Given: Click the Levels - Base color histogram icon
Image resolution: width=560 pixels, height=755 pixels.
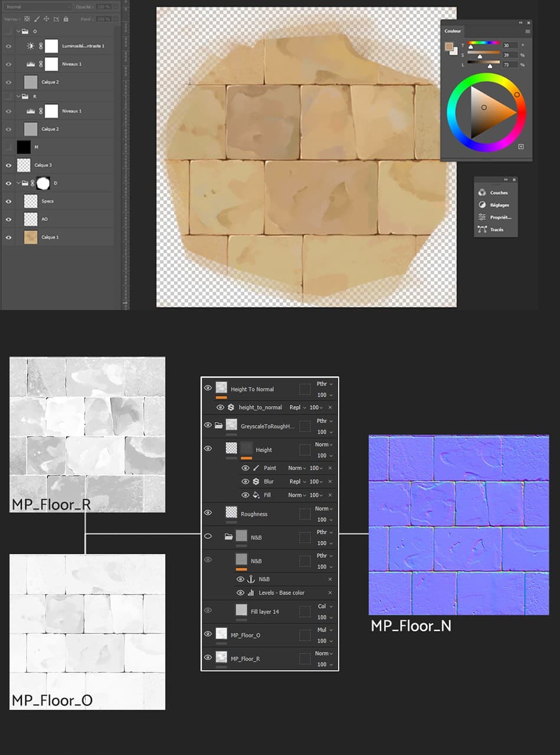Looking at the screenshot, I should (250, 593).
